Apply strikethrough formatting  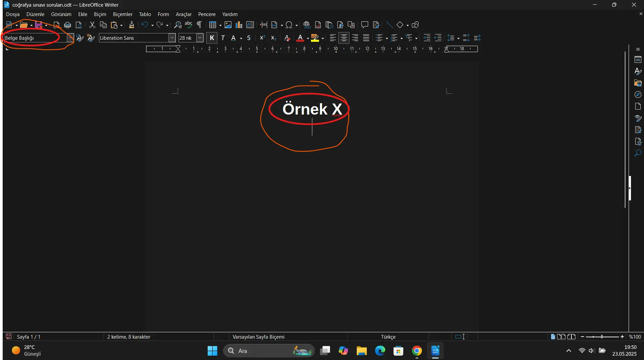click(x=249, y=38)
